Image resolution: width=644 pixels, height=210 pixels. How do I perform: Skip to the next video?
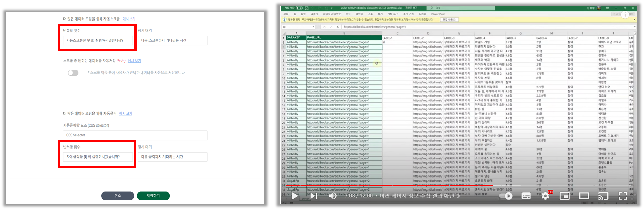coord(314,196)
